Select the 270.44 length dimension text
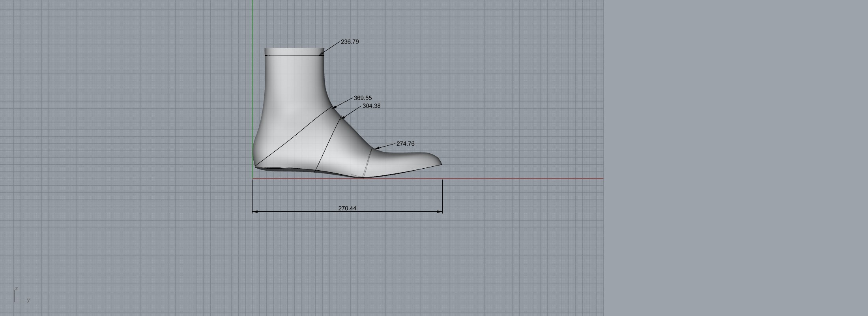 coord(347,208)
